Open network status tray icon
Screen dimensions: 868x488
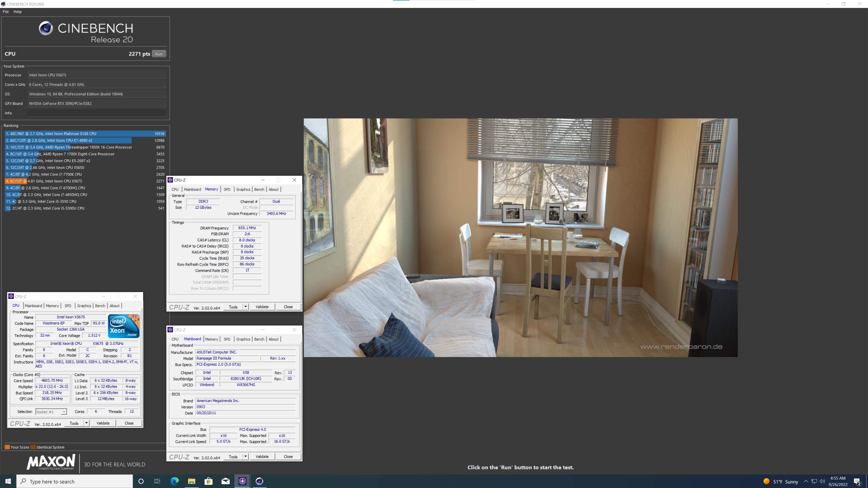814,481
